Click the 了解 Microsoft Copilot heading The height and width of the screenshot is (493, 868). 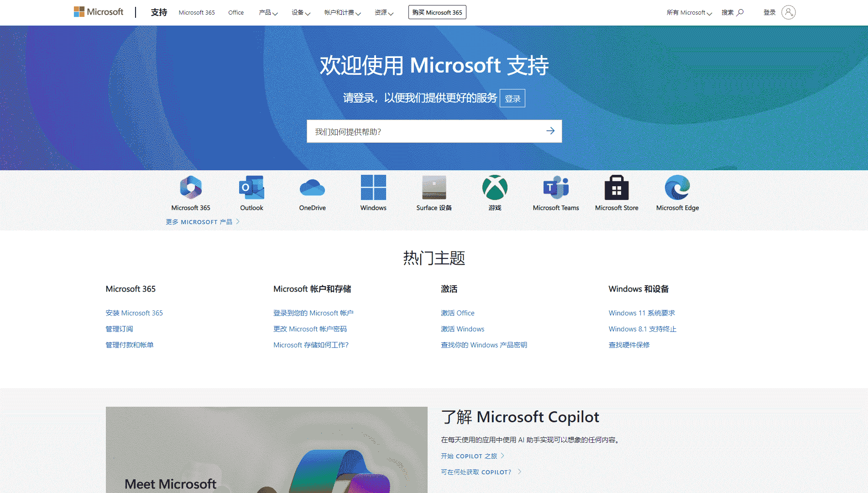pos(520,417)
